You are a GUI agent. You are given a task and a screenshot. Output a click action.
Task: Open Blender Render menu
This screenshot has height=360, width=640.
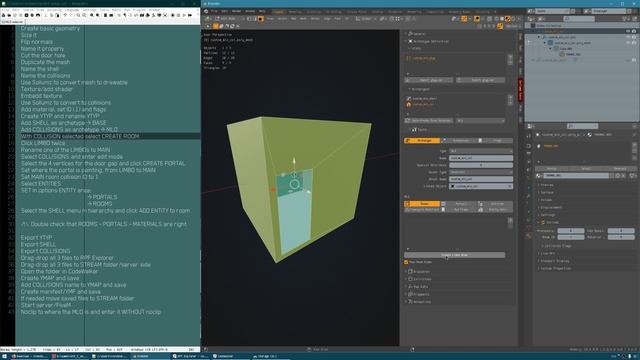click(x=236, y=11)
